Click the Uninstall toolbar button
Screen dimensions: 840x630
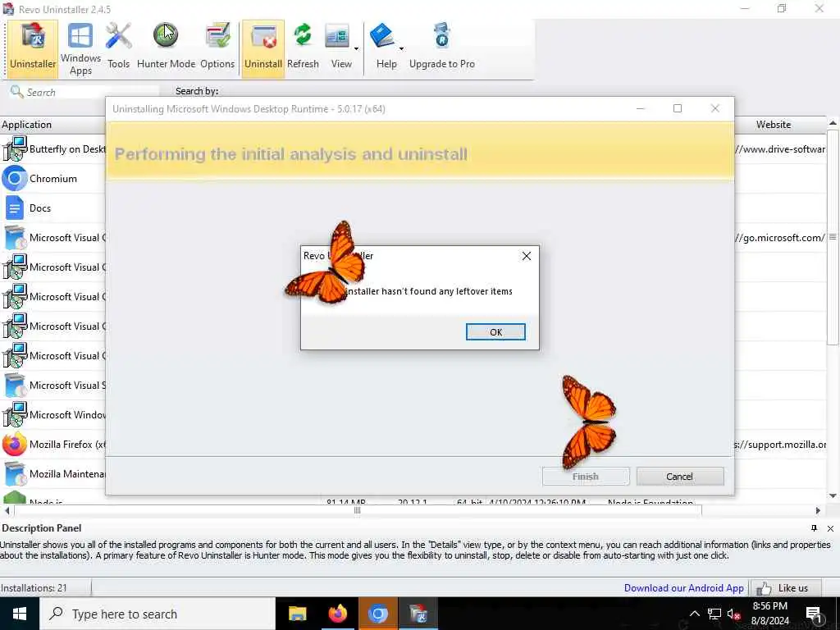[263, 48]
